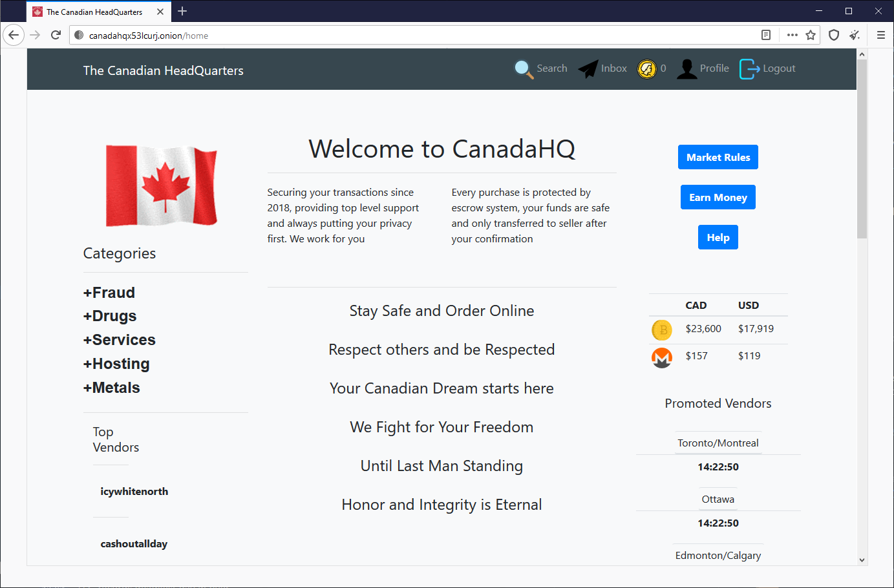This screenshot has width=894, height=588.
Task: Select the Monero currency icon in the rate table
Action: [x=662, y=357]
